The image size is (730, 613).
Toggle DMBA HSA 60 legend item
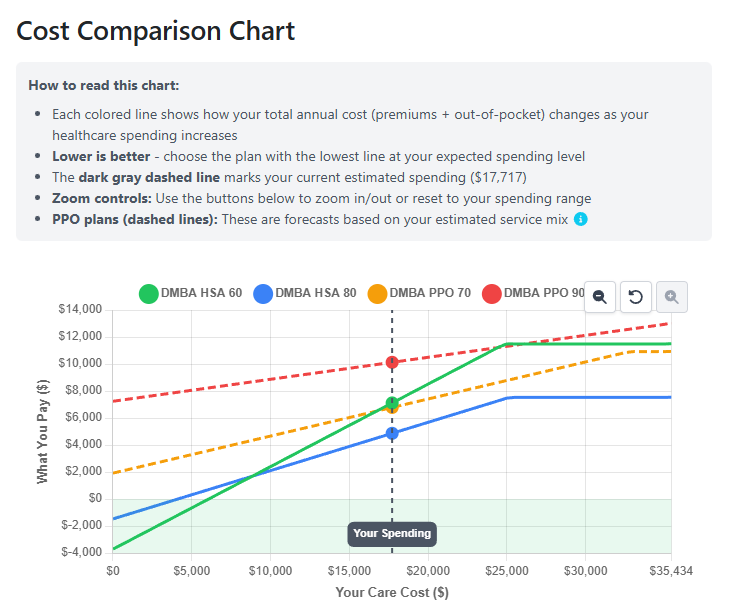pos(190,293)
